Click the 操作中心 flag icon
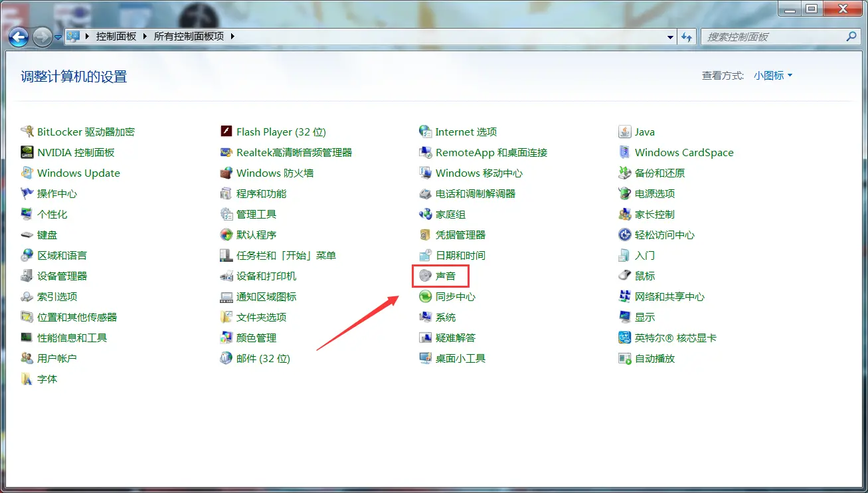This screenshot has width=868, height=493. 27,193
